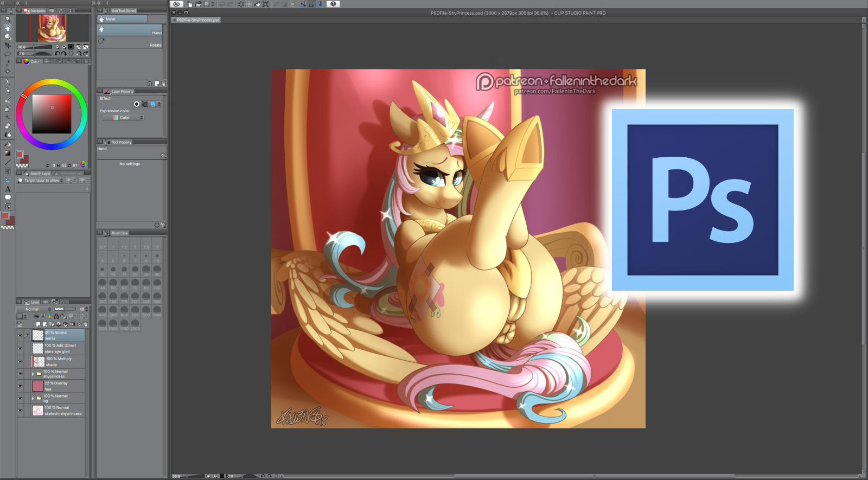This screenshot has width=868, height=480.
Task: Click the main foreground color swatch
Action: click(x=5, y=216)
